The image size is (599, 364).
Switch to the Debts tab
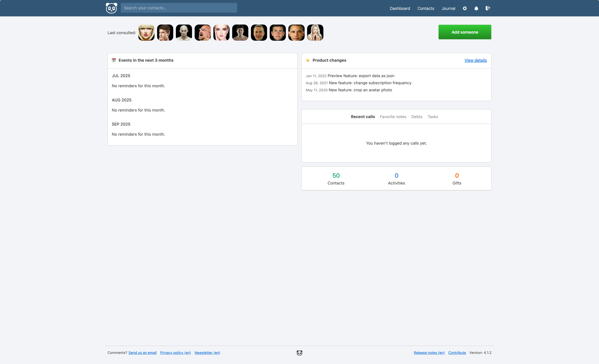tap(417, 117)
